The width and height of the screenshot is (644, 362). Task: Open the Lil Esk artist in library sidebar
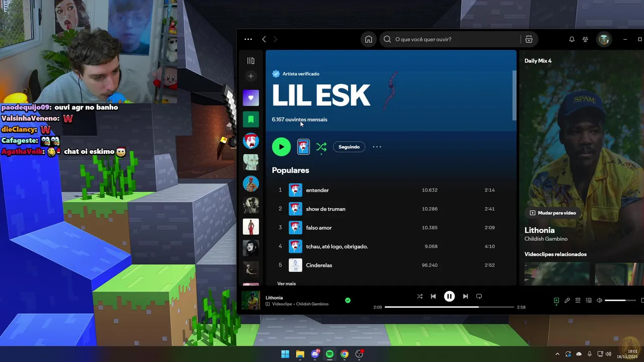pos(251,141)
